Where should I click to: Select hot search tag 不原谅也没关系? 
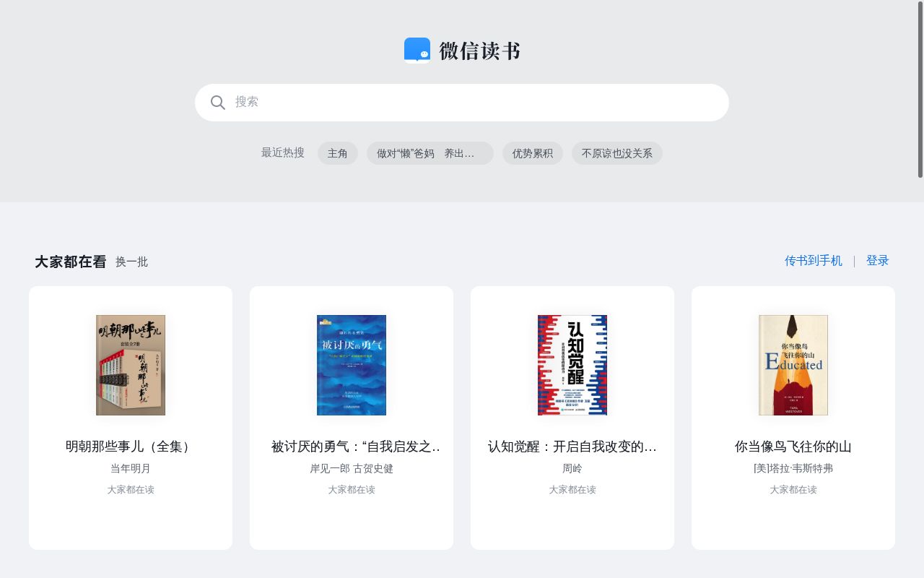pos(617,153)
